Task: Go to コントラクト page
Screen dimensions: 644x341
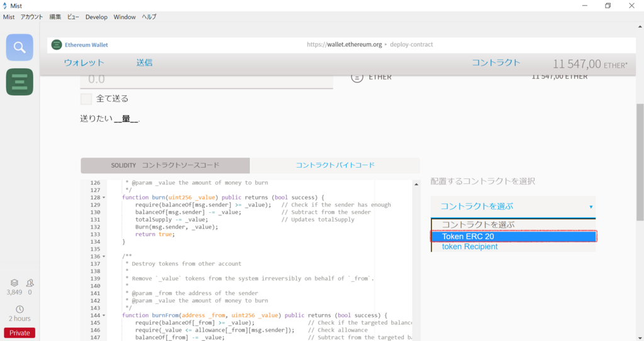Action: point(496,63)
